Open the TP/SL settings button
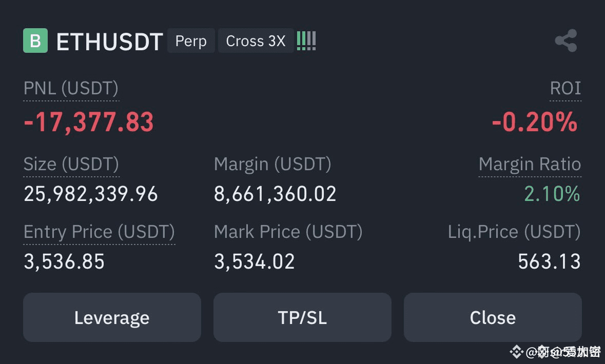 pos(302,317)
